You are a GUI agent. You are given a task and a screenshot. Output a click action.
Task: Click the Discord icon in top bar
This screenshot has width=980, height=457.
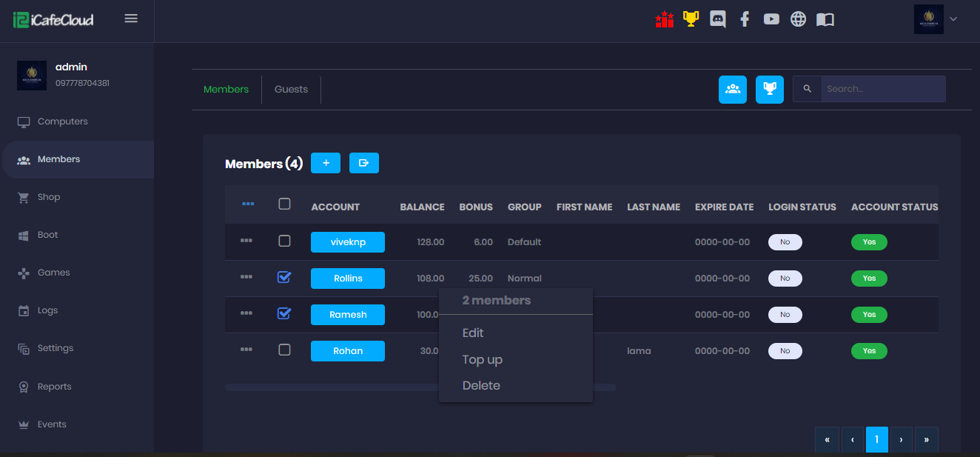[717, 19]
